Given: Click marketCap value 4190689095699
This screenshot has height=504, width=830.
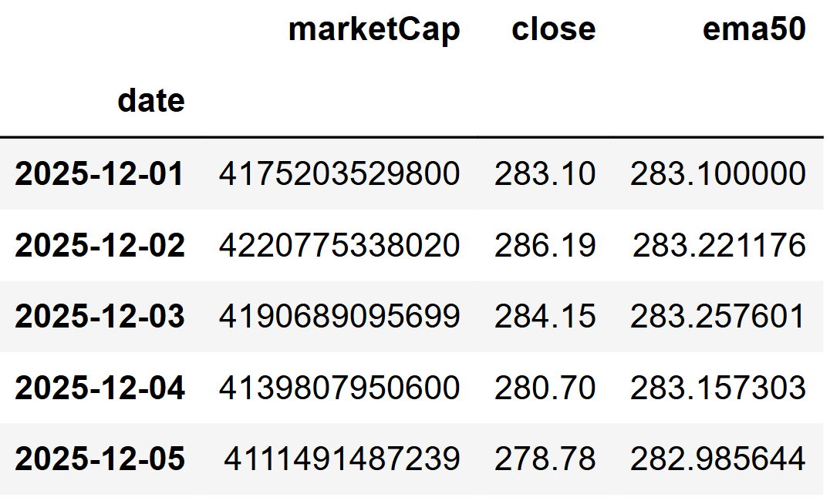Looking at the screenshot, I should click(x=339, y=316).
